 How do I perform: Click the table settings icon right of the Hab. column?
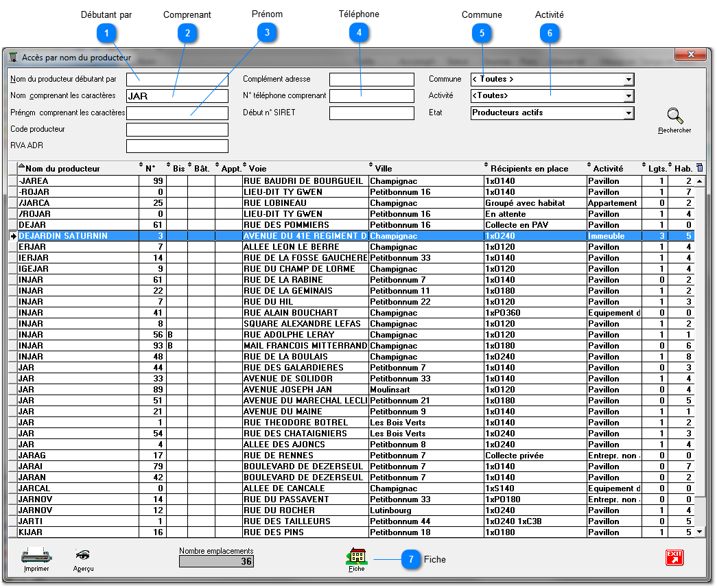(699, 168)
